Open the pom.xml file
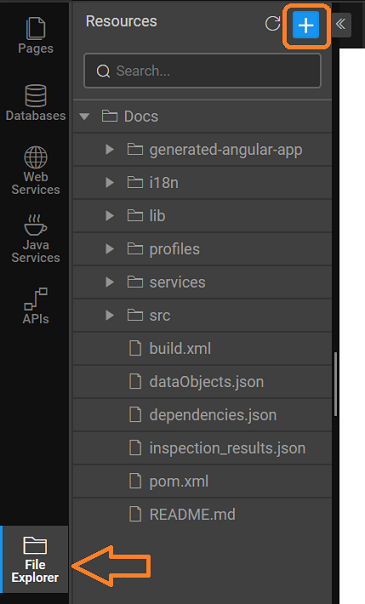 pyautogui.click(x=202, y=481)
